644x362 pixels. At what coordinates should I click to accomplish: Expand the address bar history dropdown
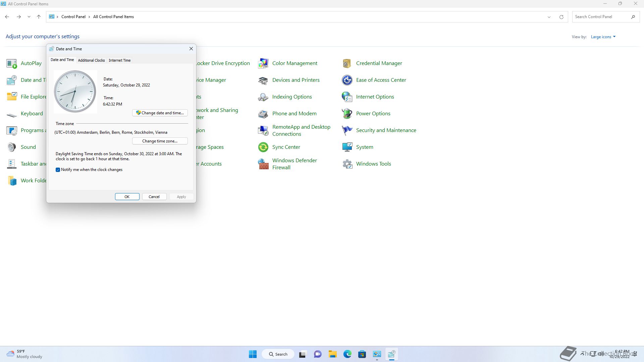pyautogui.click(x=549, y=17)
